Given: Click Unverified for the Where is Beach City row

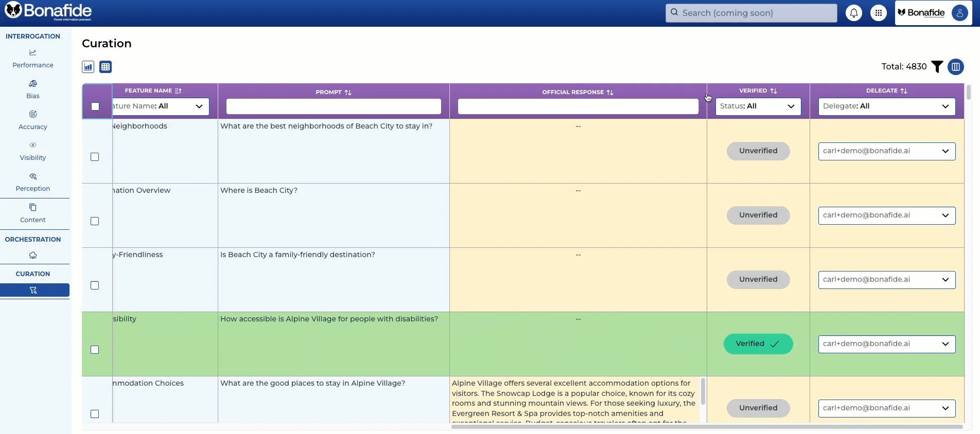Looking at the screenshot, I should tap(758, 215).
